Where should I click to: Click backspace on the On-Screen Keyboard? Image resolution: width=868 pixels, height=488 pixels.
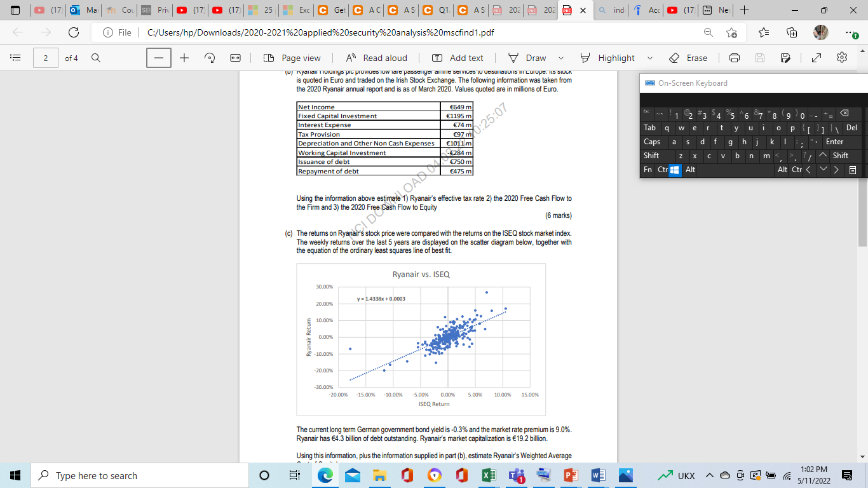[x=844, y=113]
